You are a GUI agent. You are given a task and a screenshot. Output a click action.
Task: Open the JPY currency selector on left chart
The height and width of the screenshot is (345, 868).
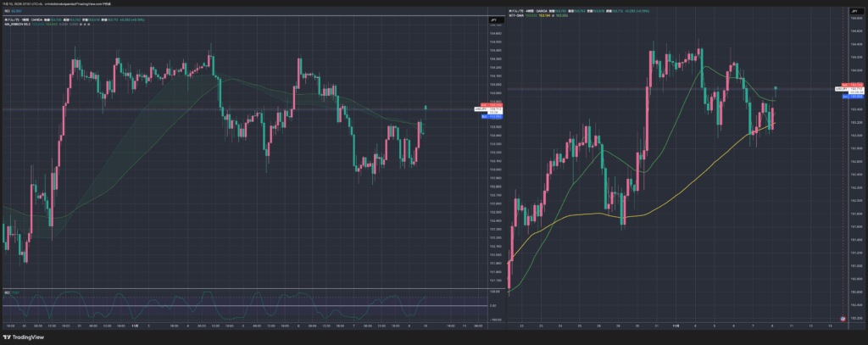click(x=493, y=19)
